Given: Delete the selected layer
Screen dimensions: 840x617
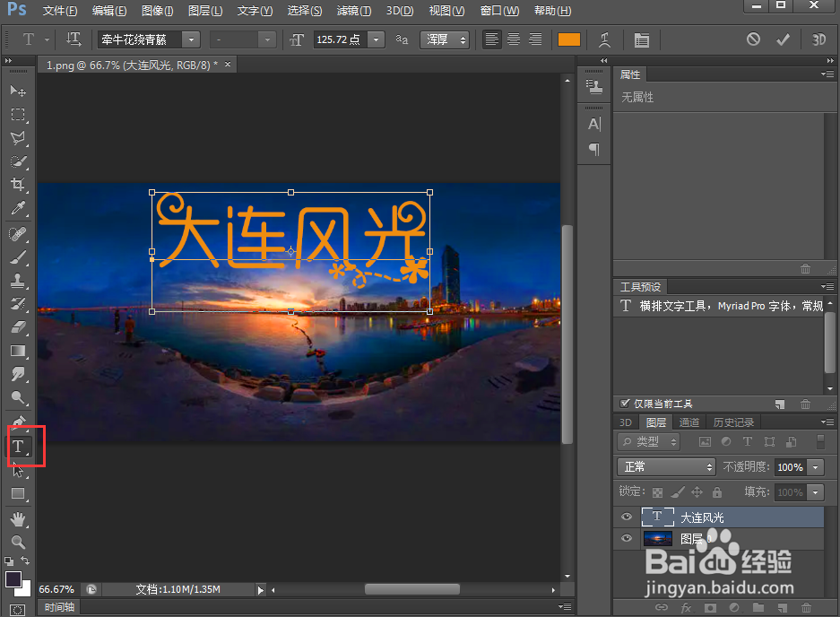Looking at the screenshot, I should coord(806,608).
